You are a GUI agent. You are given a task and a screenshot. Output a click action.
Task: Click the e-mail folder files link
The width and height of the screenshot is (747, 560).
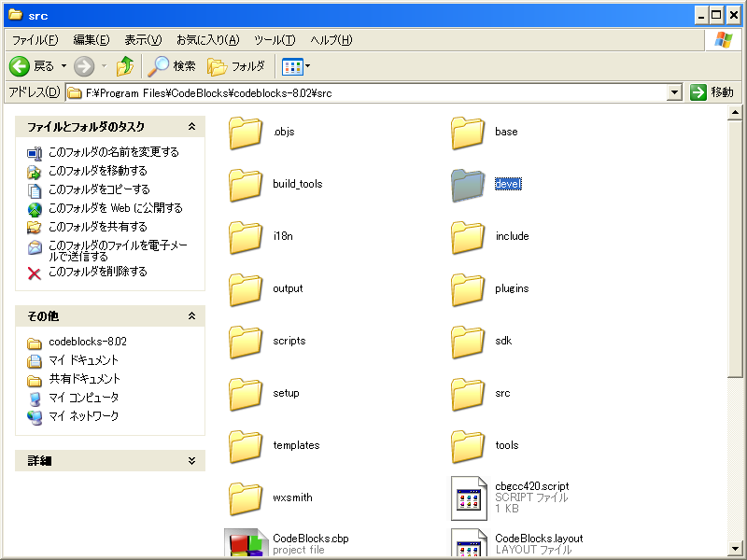(x=118, y=251)
